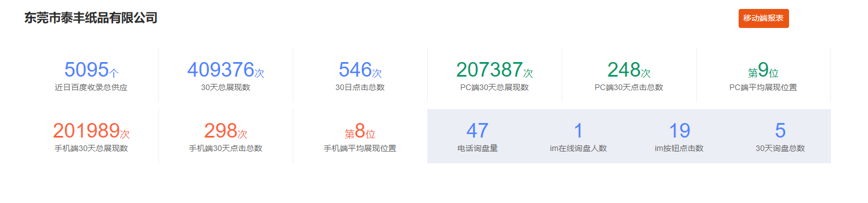This screenshot has height=203, width=868.
Task: Click the 546 30日点击总数 stat
Action: (360, 75)
